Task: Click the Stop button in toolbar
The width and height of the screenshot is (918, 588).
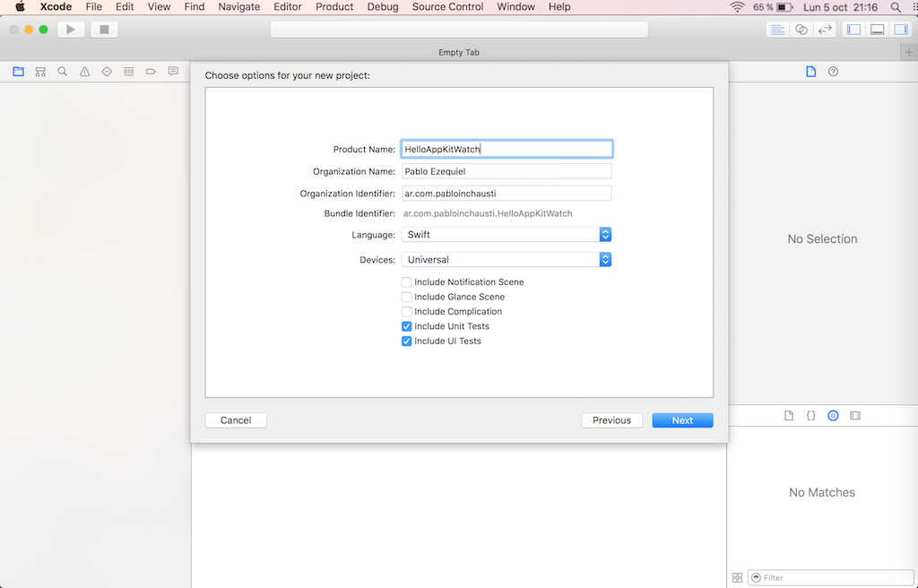Action: 104,30
